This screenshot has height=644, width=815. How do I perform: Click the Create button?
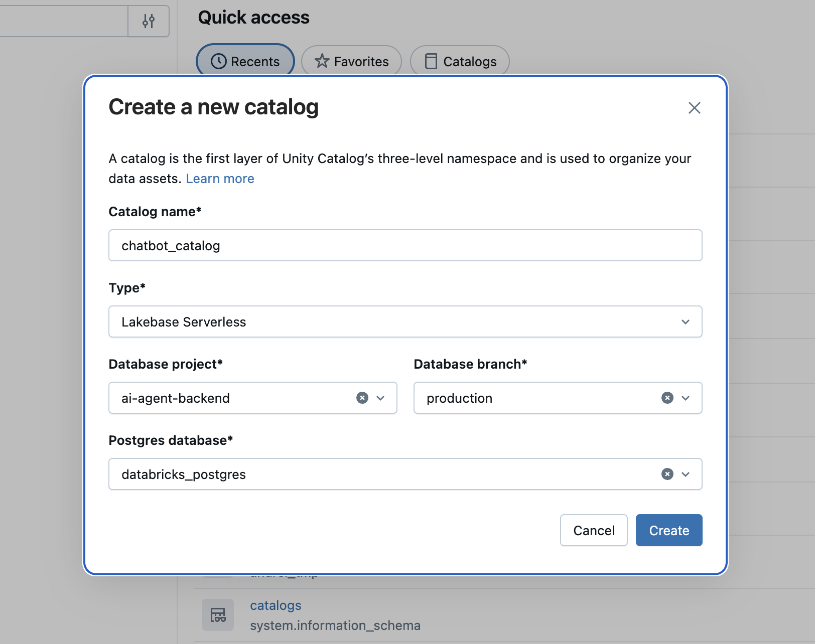[668, 530]
